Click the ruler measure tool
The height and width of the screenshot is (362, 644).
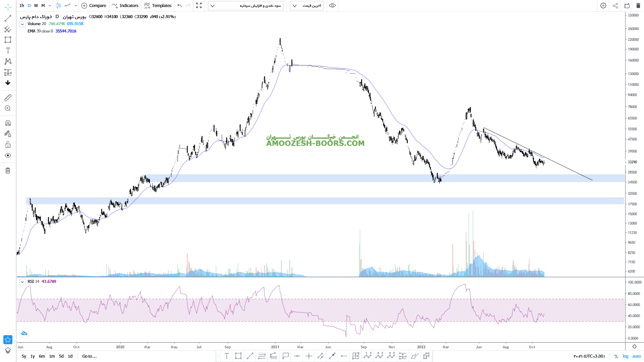pos(8,98)
